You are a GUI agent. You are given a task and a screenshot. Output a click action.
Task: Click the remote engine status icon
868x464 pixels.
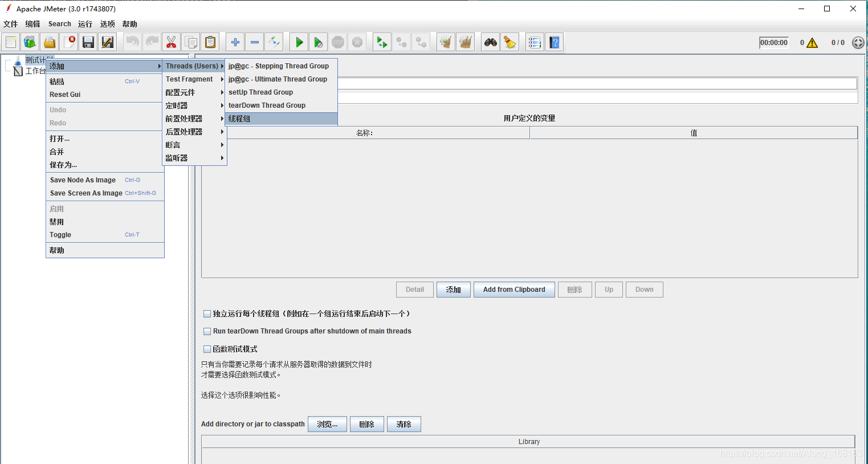(x=858, y=43)
